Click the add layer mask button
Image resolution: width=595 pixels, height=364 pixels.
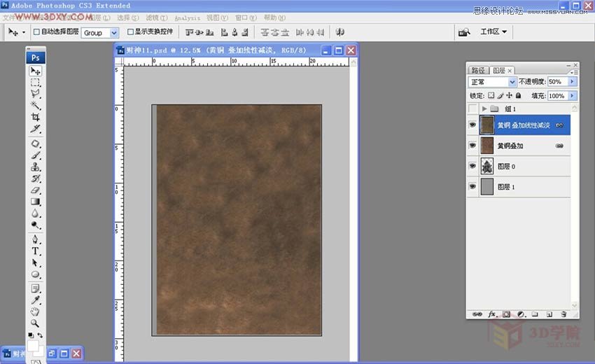tap(506, 314)
